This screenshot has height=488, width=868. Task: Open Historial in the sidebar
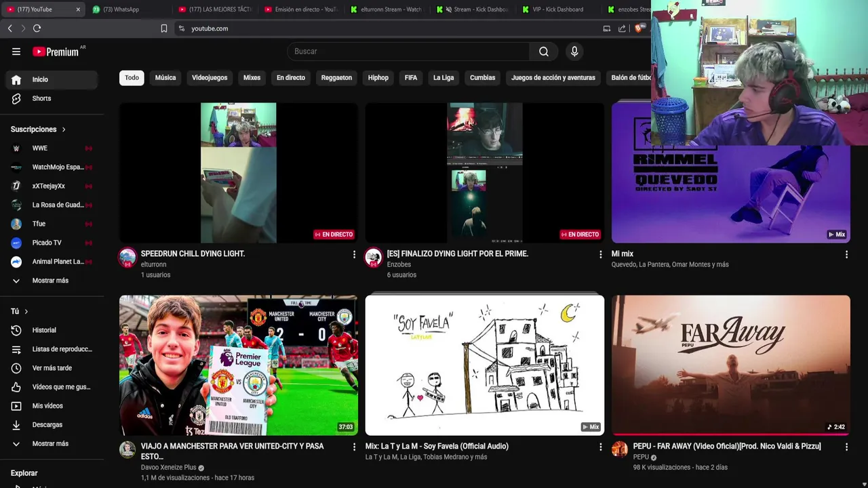[52, 330]
